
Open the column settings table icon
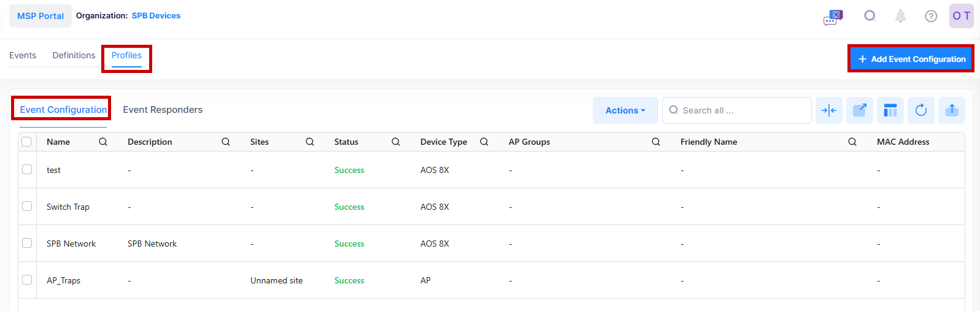pos(890,110)
